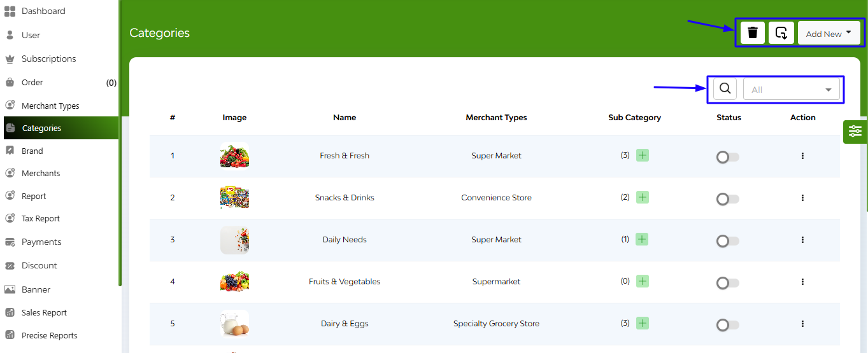Open the green filter settings side tab
The height and width of the screenshot is (353, 868).
click(855, 132)
